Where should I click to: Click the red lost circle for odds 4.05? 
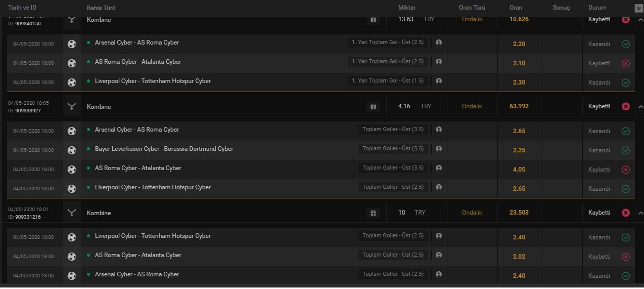click(x=626, y=170)
